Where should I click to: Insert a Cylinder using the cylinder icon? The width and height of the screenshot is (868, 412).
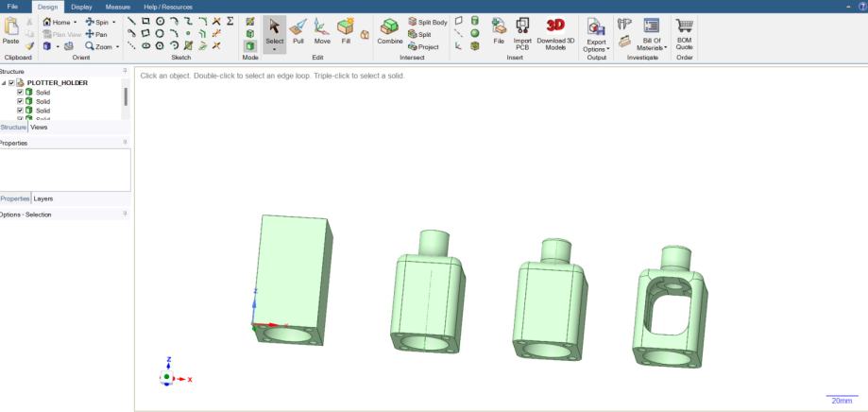click(474, 21)
